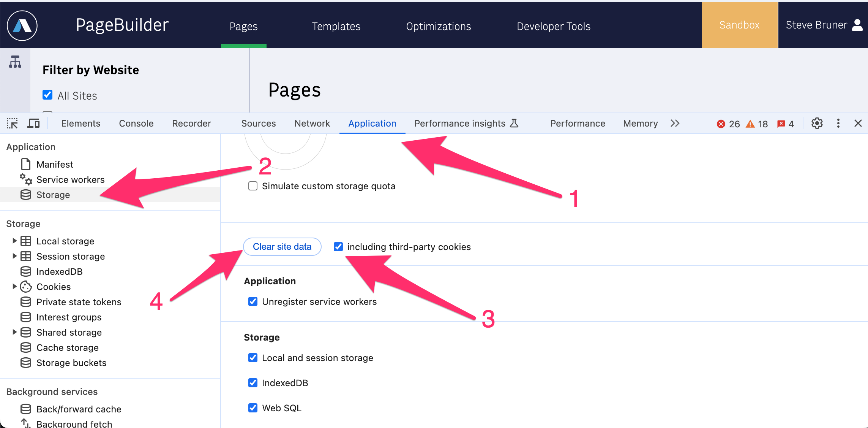Open the Developer Tools nav tab

tap(554, 26)
